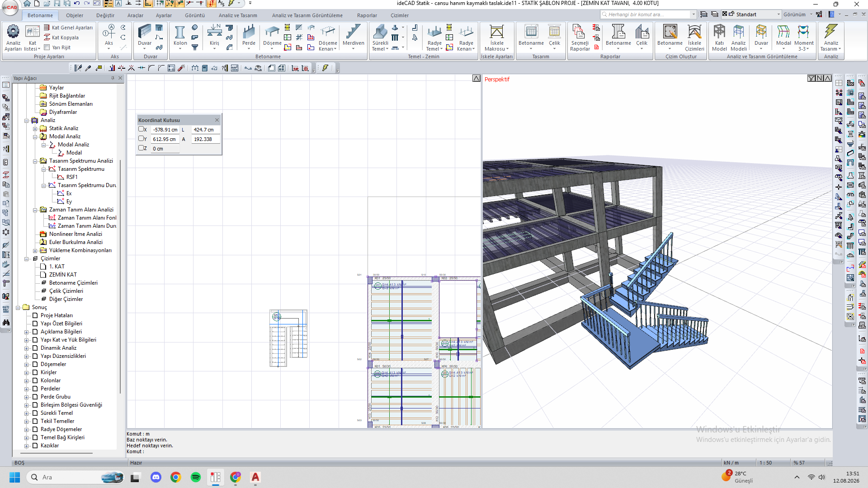Choose the Sürekli Temel tool
Viewport: 868px width, 488px height.
coord(380,38)
